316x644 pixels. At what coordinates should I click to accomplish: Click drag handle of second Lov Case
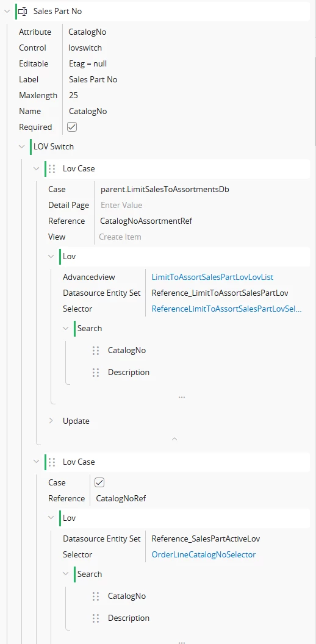(52, 462)
